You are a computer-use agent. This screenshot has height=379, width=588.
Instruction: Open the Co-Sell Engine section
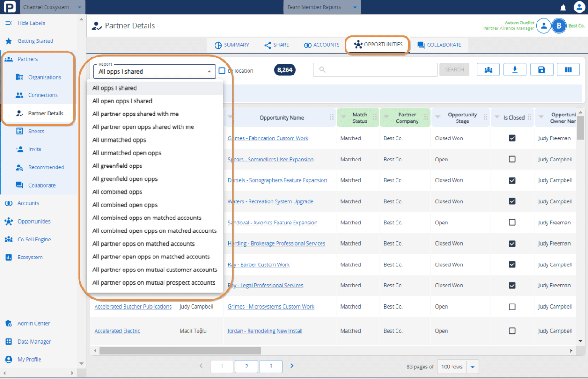[35, 239]
